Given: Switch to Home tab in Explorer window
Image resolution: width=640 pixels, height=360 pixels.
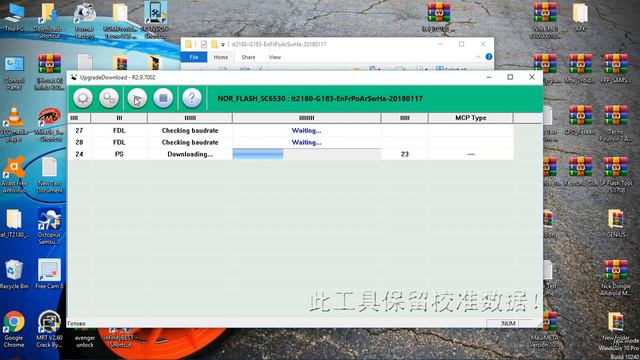Looking at the screenshot, I should (x=221, y=57).
